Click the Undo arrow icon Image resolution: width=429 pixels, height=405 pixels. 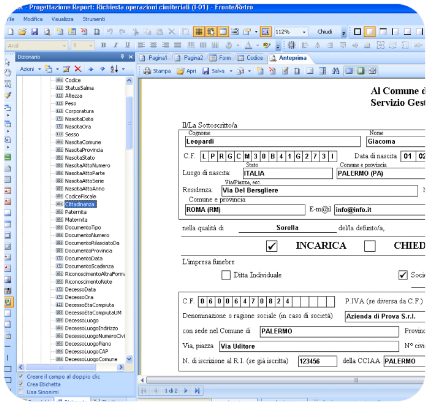tap(110, 32)
